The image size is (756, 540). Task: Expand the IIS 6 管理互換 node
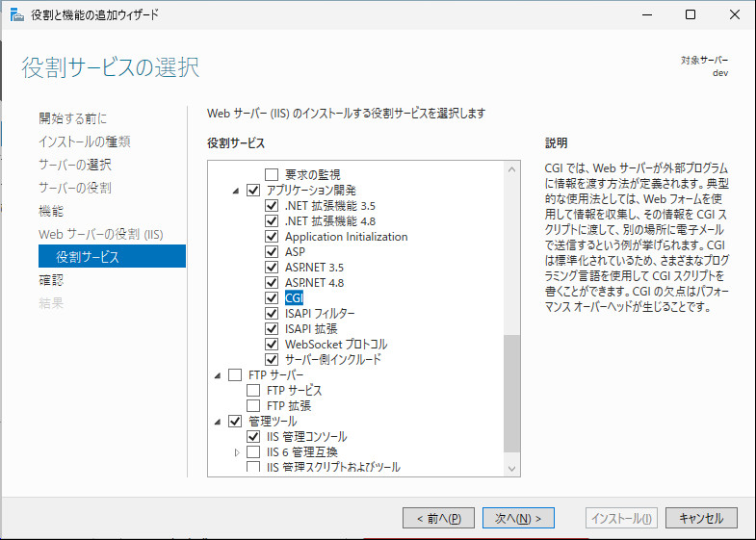[x=236, y=452]
